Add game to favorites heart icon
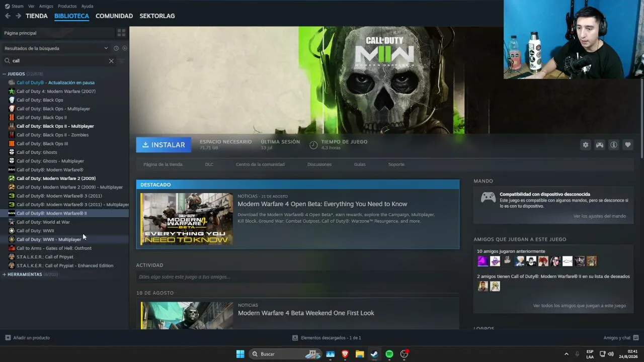The image size is (644, 362). coord(628,145)
